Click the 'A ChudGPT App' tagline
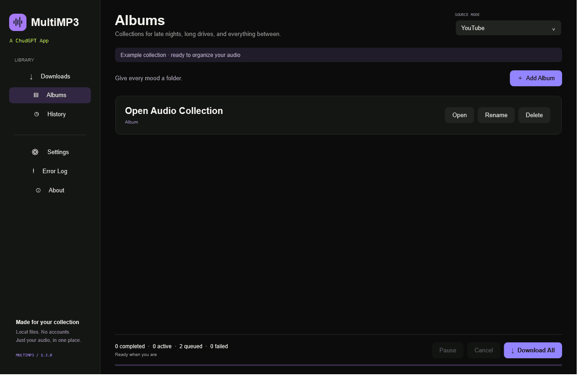The width and height of the screenshot is (584, 392). (29, 41)
